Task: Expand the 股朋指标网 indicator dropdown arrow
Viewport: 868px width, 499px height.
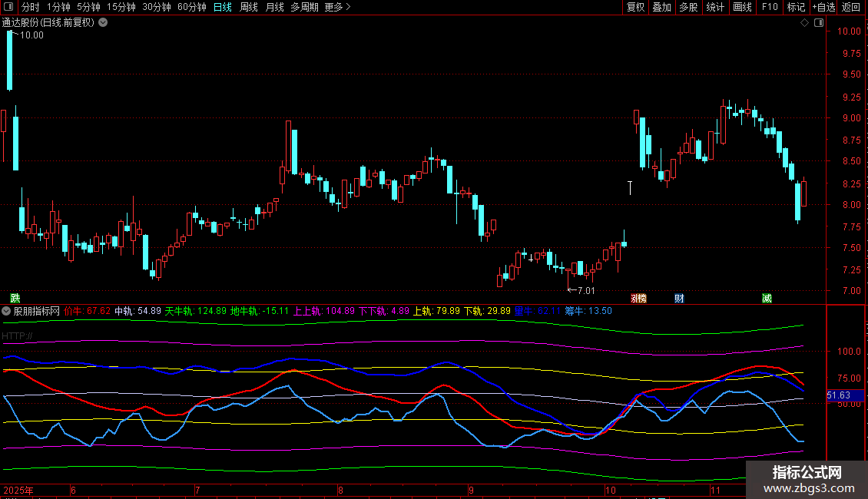Action: point(7,311)
